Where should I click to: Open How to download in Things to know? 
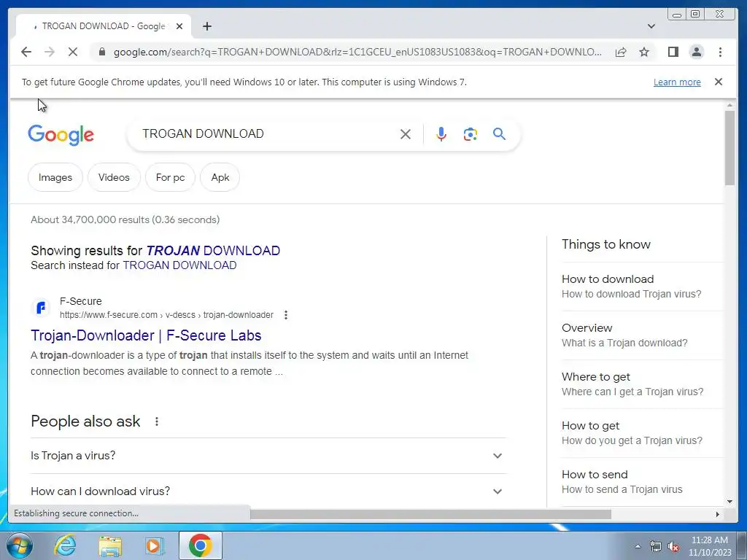coord(643,286)
